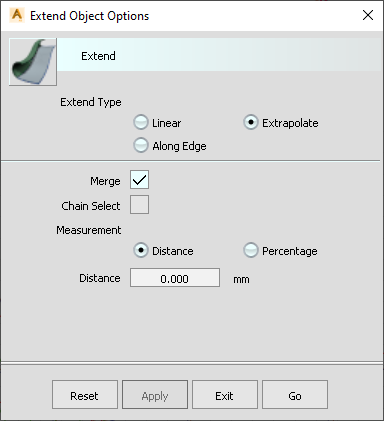Click the Reset button

[x=85, y=395]
